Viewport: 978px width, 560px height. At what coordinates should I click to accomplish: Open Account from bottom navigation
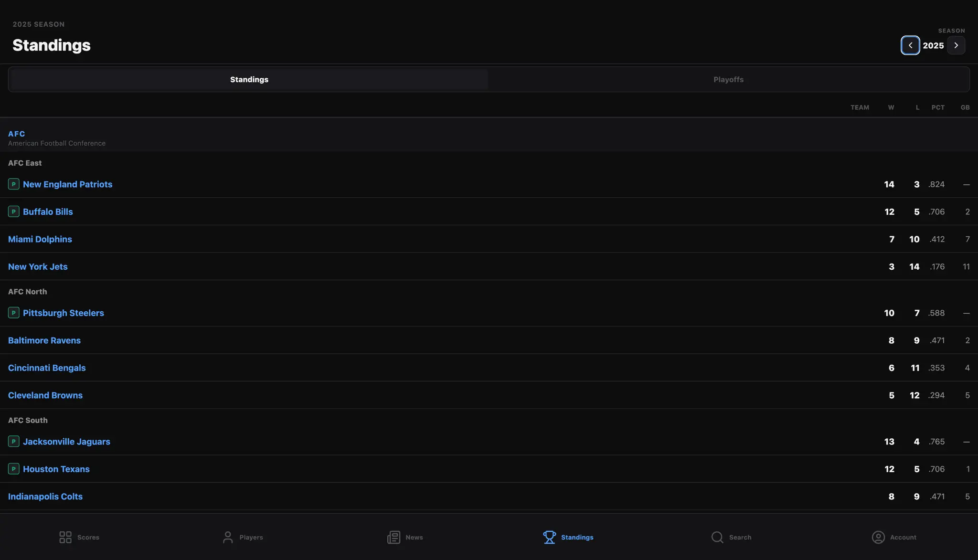click(894, 537)
